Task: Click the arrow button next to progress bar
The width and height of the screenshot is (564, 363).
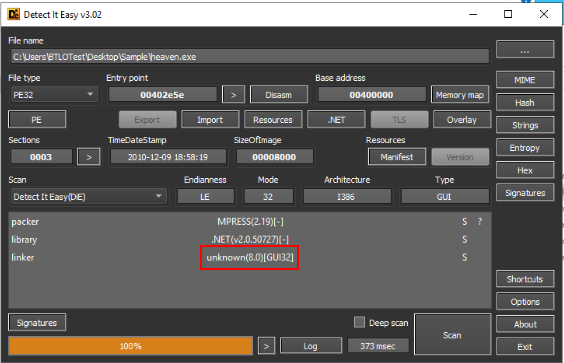Action: coord(266,346)
